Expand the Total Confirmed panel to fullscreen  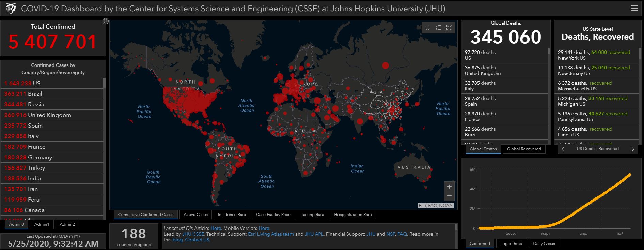pyautogui.click(x=106, y=21)
